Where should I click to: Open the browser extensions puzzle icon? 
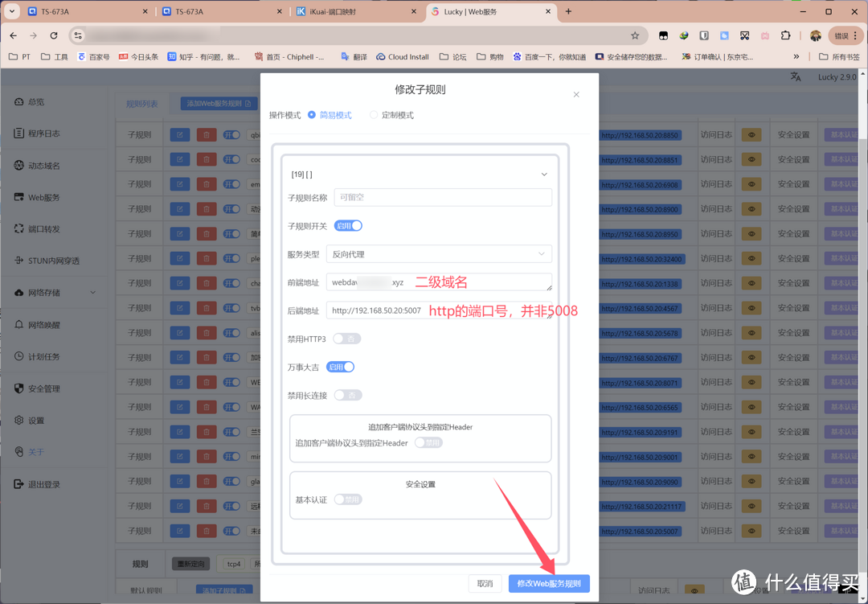point(785,35)
